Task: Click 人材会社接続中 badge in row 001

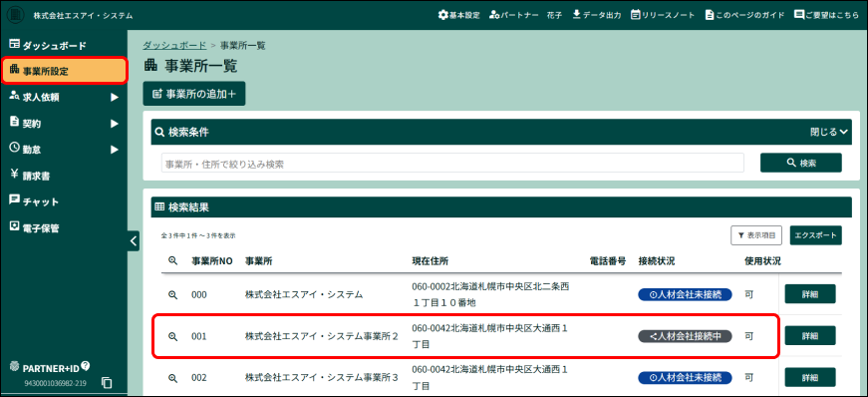Action: (x=686, y=336)
